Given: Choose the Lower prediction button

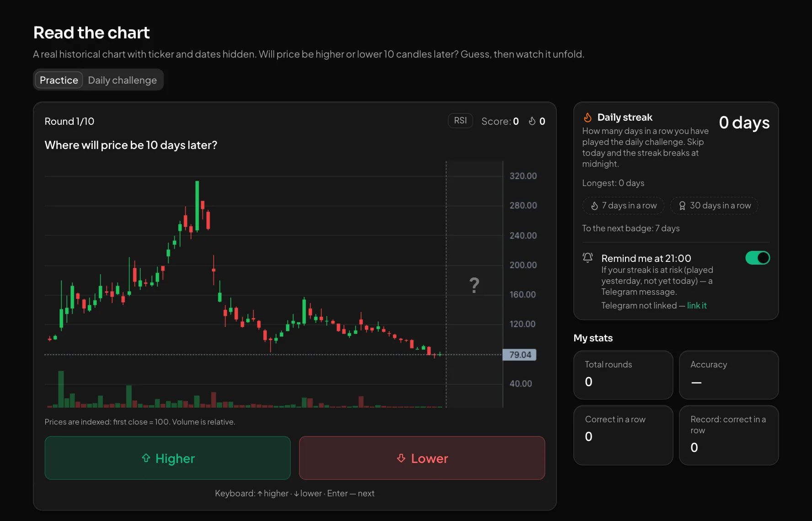Looking at the screenshot, I should [x=422, y=458].
